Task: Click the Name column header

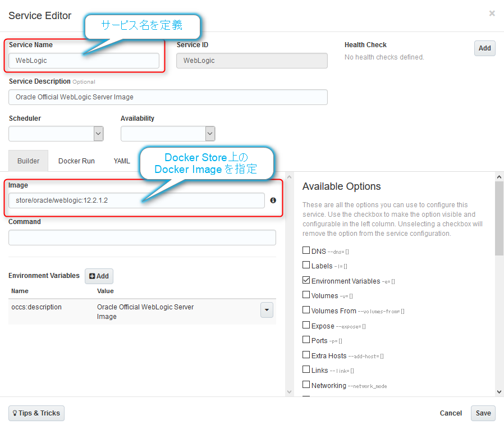Action: click(x=20, y=291)
